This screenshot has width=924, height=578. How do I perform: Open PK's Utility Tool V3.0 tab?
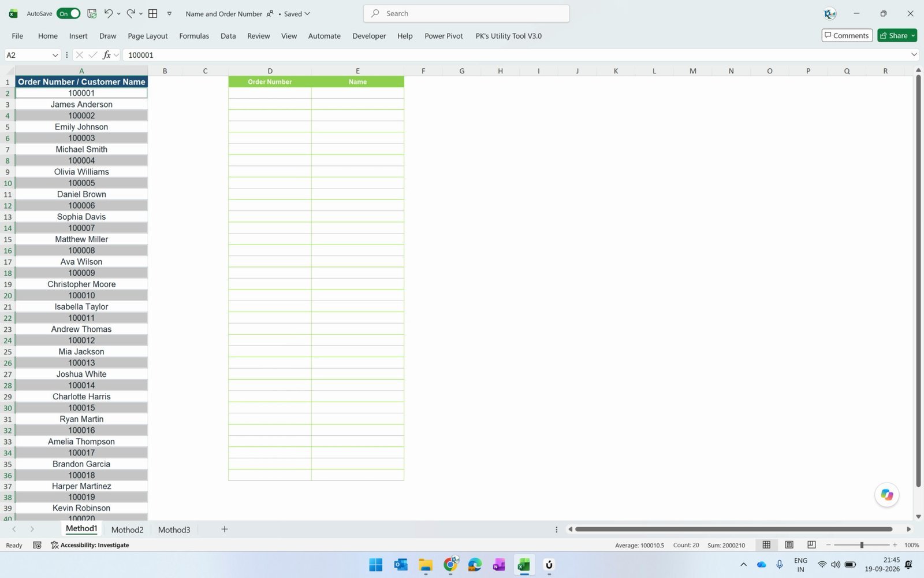(x=509, y=36)
